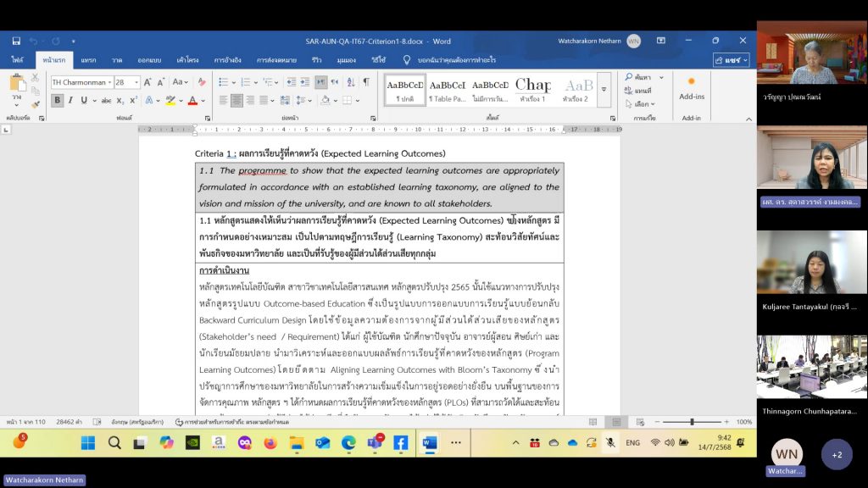Toggle Superscript formatting
The height and width of the screenshot is (488, 868).
point(133,101)
